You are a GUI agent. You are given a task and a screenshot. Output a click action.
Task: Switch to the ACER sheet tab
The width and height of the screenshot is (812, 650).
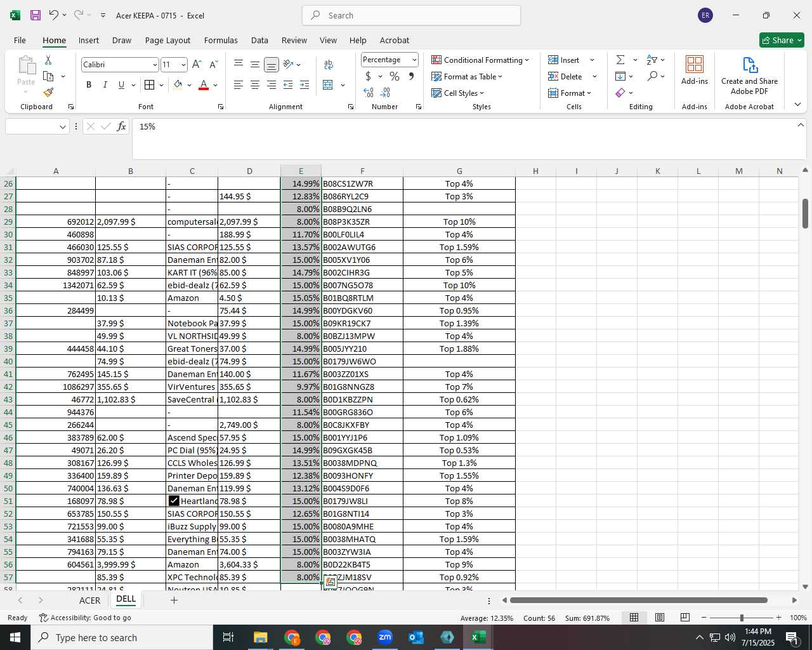pos(89,600)
